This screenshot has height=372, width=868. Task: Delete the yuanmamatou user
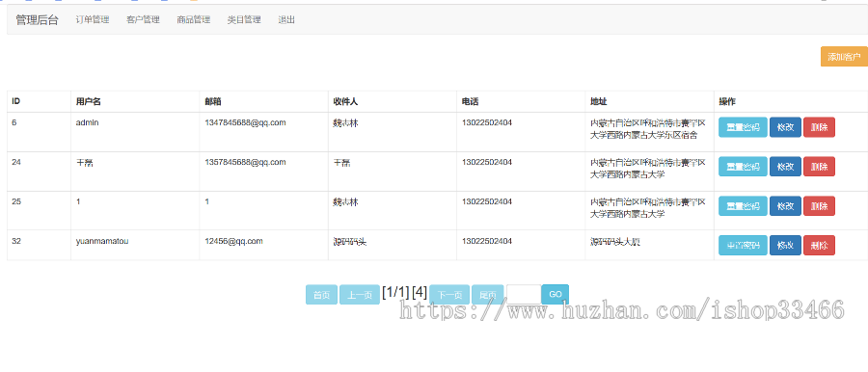(x=819, y=245)
